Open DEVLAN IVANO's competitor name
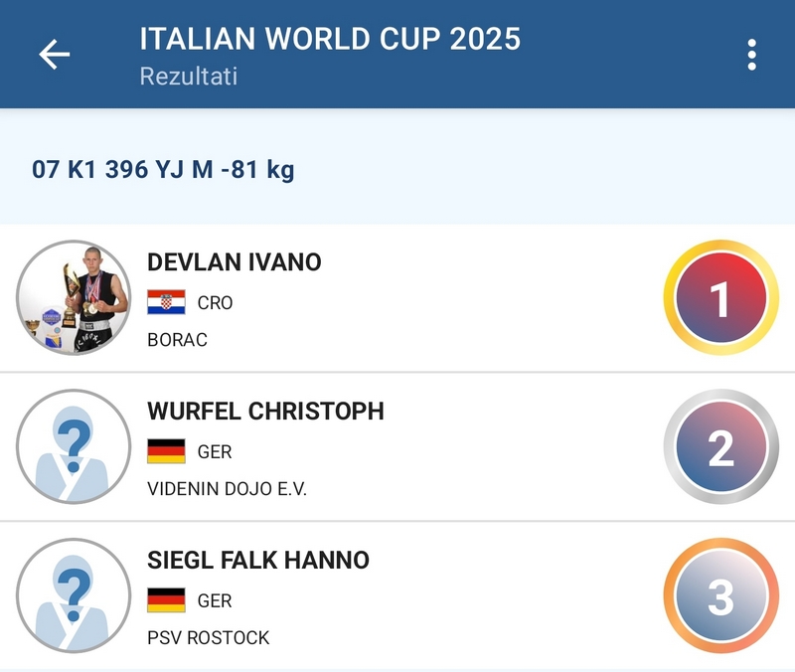795x672 pixels. pyautogui.click(x=235, y=262)
